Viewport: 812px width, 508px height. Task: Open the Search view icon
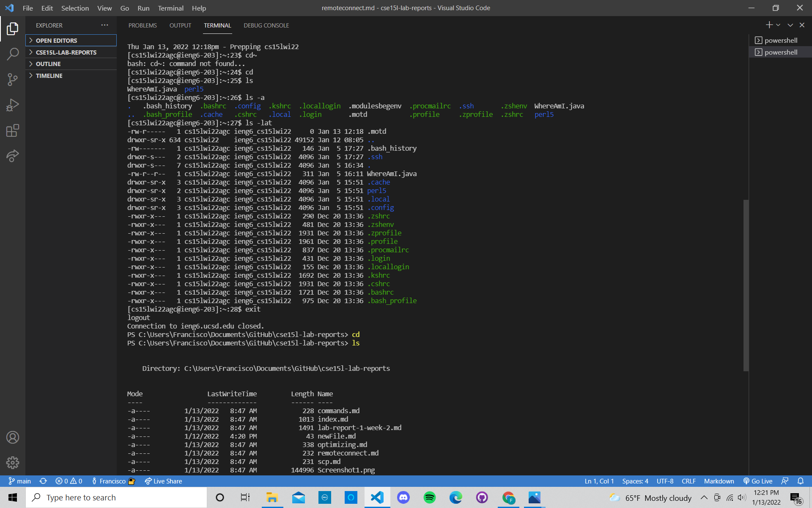pos(13,54)
